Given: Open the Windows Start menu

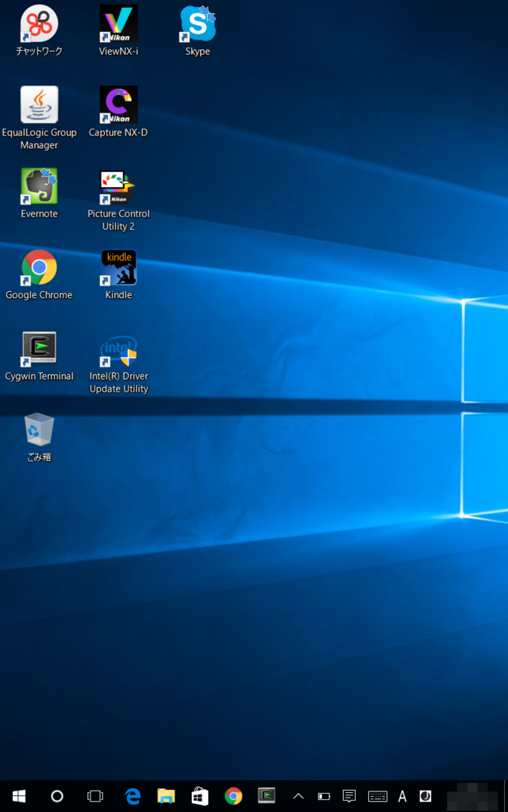Looking at the screenshot, I should (x=19, y=796).
